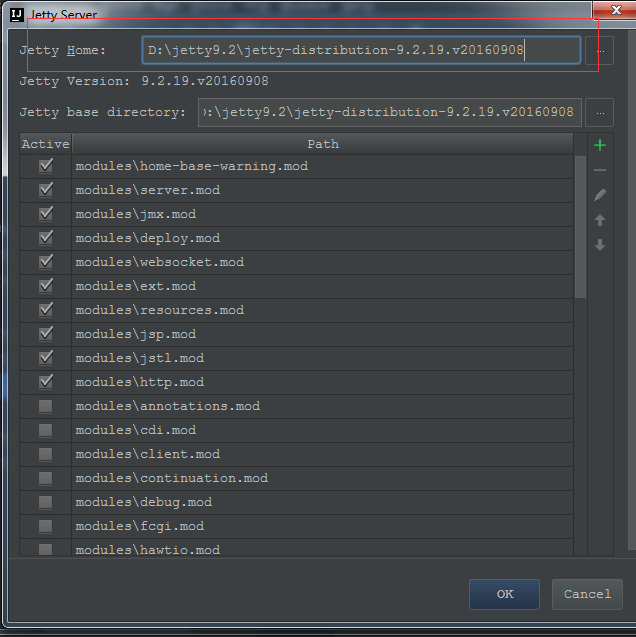The height and width of the screenshot is (637, 636).
Task: Uncheck resources.mod module
Action: [x=45, y=310]
